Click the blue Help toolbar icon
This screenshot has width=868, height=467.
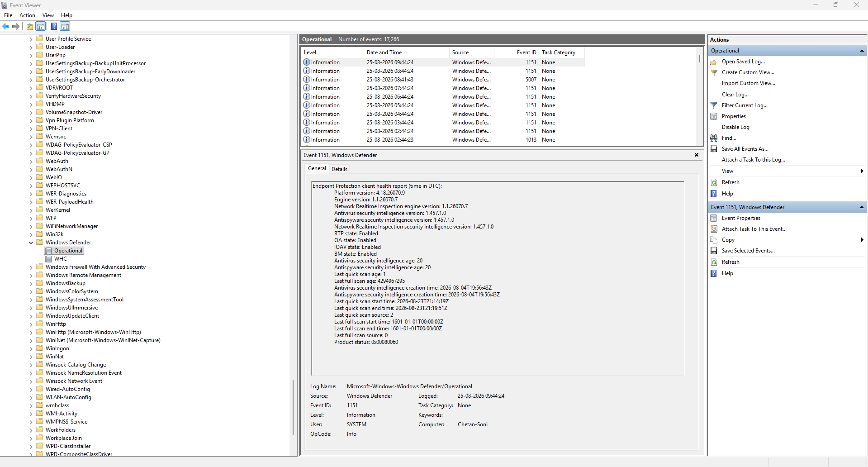pos(54,26)
